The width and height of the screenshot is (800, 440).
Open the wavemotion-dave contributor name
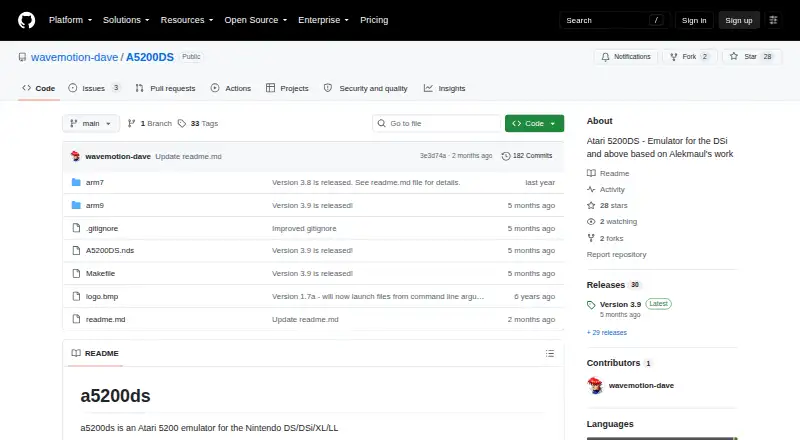point(641,385)
